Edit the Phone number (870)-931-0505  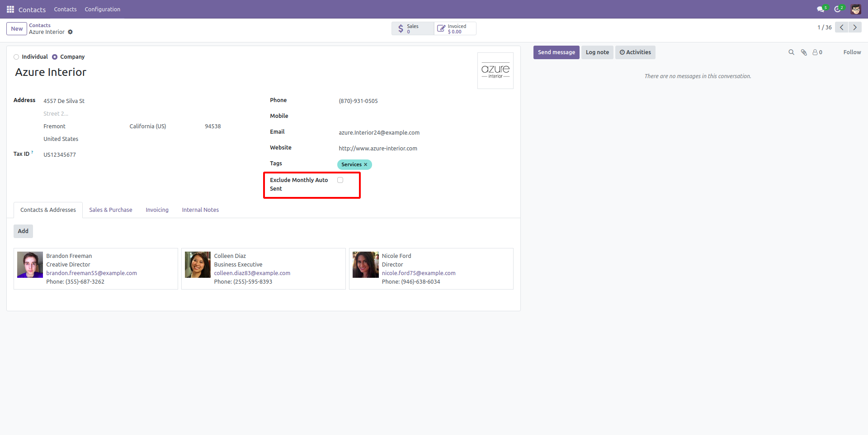point(426,101)
